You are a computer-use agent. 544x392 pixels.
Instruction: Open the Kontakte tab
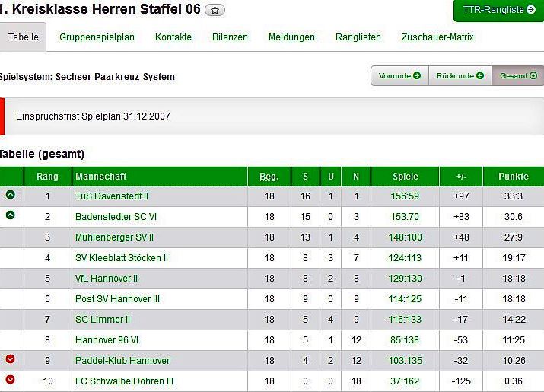point(173,37)
